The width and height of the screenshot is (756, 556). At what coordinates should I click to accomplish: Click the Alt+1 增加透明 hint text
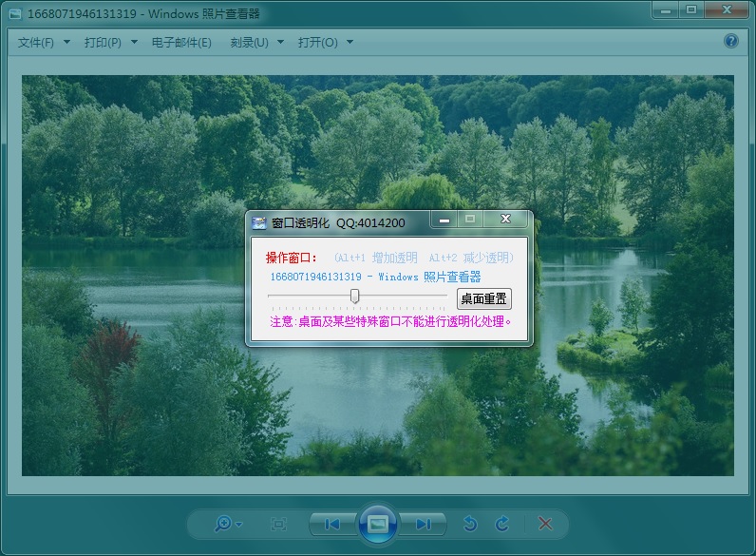point(375,258)
